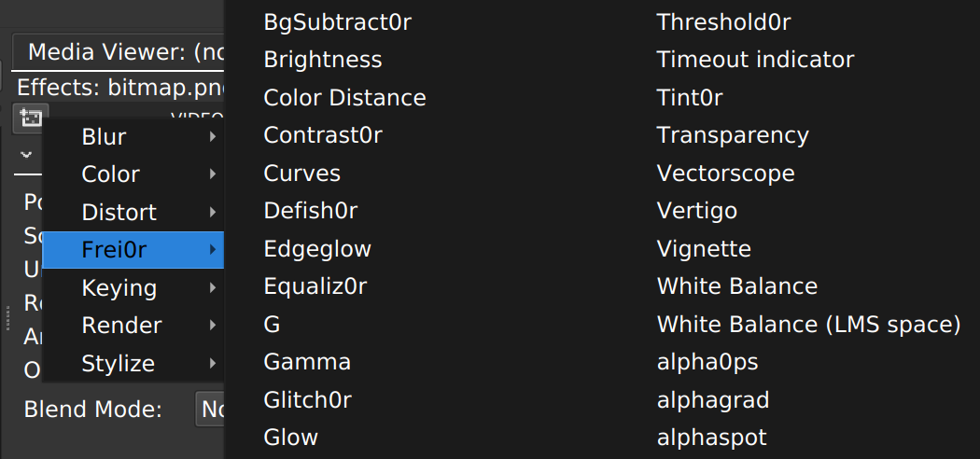The height and width of the screenshot is (459, 980).
Task: Add the Curves effect
Action: (x=301, y=173)
